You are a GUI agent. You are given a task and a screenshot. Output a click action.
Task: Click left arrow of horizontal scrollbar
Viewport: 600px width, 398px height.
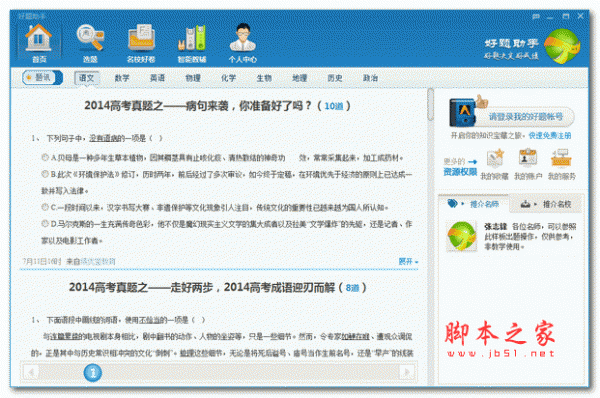point(31,372)
